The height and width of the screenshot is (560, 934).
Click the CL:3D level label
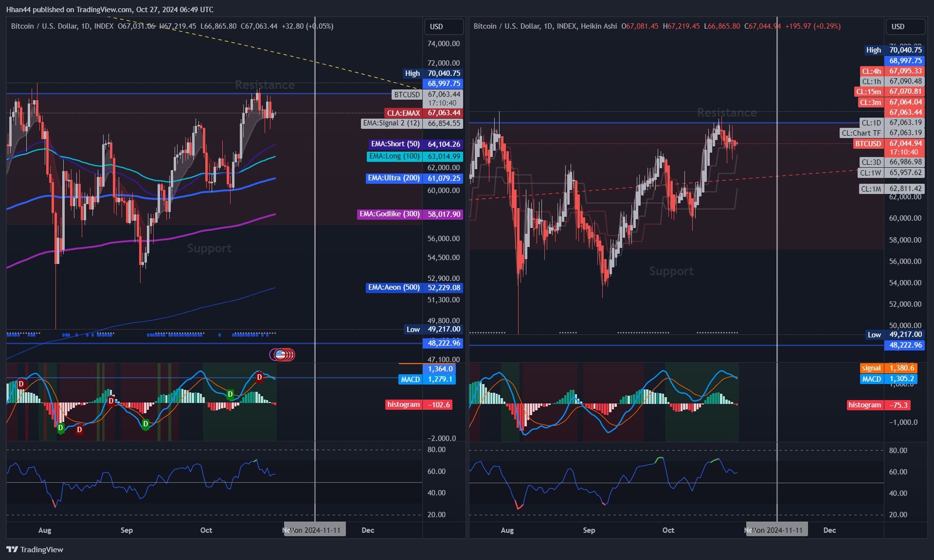click(x=891, y=162)
